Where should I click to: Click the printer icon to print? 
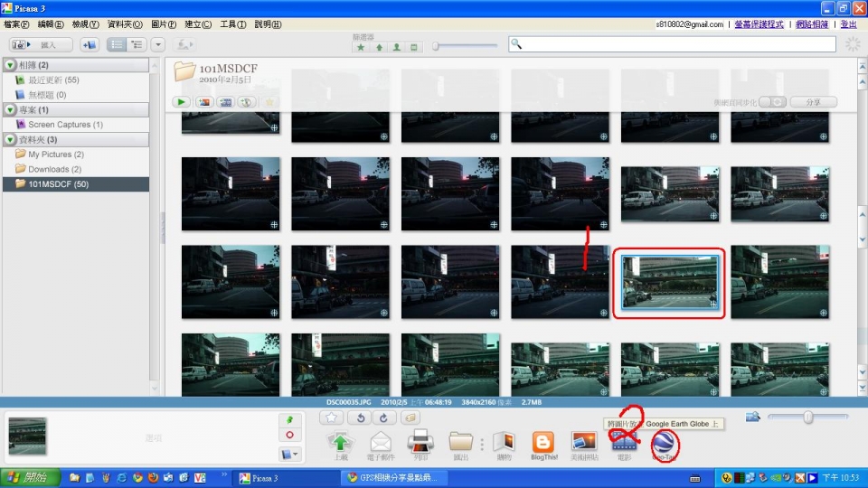(x=420, y=443)
